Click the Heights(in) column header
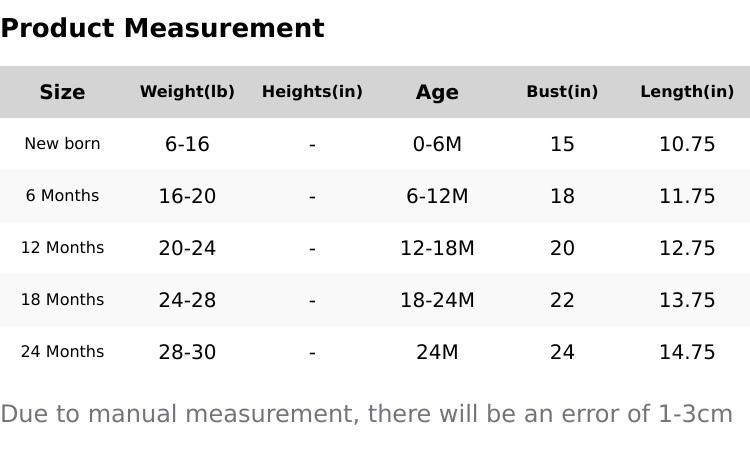The height and width of the screenshot is (450, 750). (312, 92)
